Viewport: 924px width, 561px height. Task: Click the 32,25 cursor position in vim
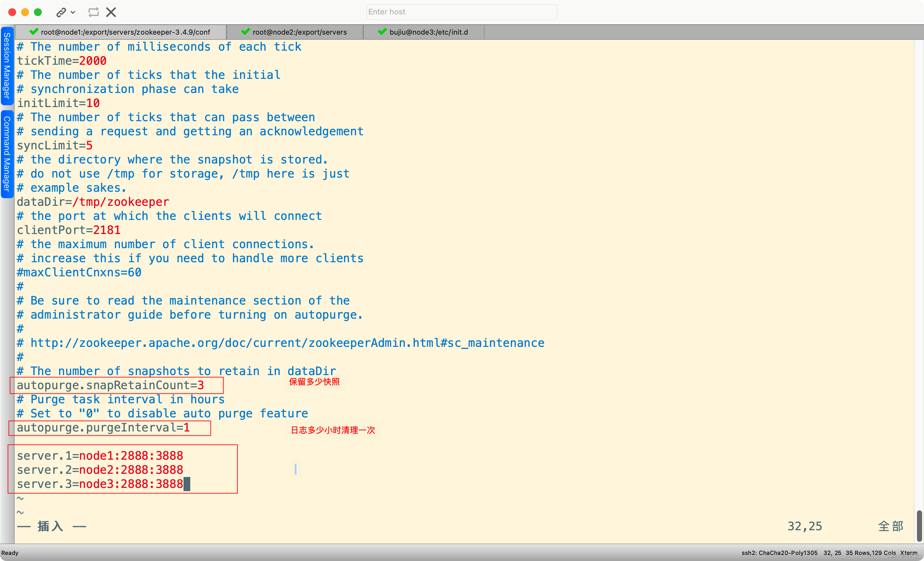[x=805, y=526]
